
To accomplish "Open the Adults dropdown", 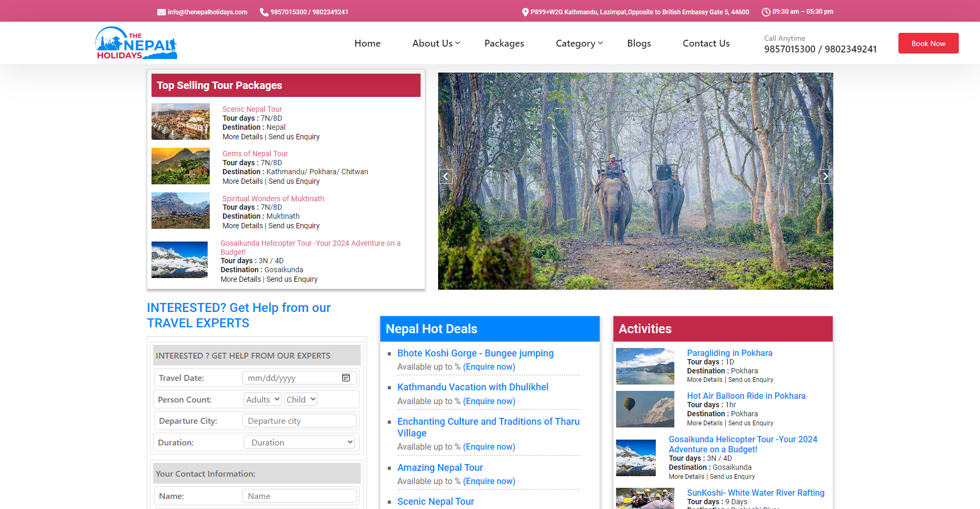I will tap(263, 399).
